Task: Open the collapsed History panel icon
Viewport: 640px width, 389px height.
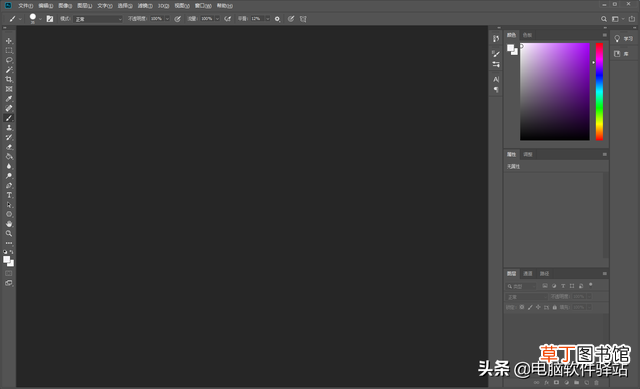Action: 496,38
